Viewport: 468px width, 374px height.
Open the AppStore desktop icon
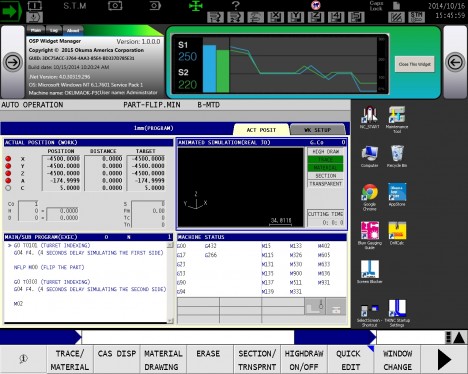[x=397, y=195]
